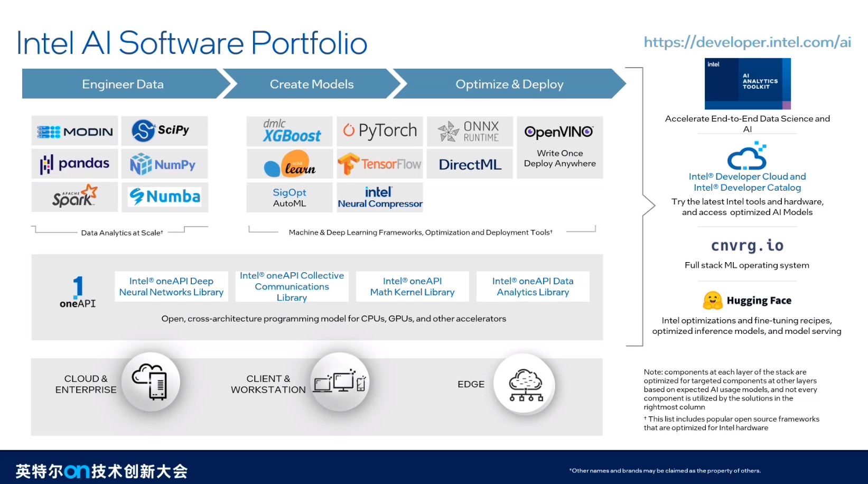Click the 'Other names and brands' disclaimer
Viewport: 868px width, 484px height.
pyautogui.click(x=665, y=471)
